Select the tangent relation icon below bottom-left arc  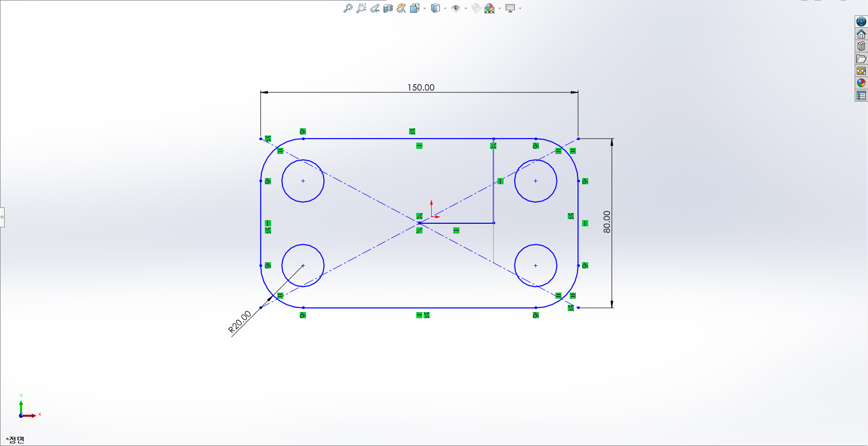click(x=303, y=315)
